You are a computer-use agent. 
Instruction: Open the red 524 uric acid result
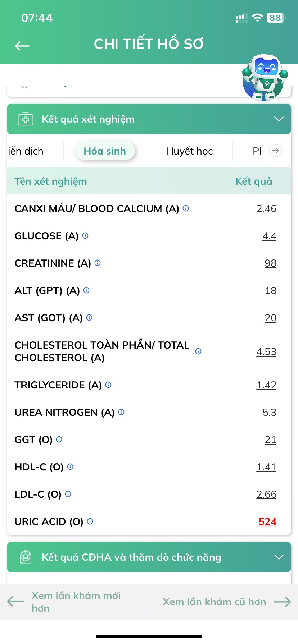point(267,521)
